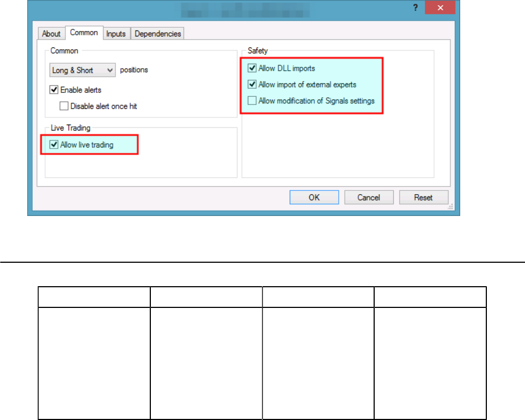Click the 'Safety' group label
Image resolution: width=525 pixels, height=420 pixels.
tap(258, 51)
